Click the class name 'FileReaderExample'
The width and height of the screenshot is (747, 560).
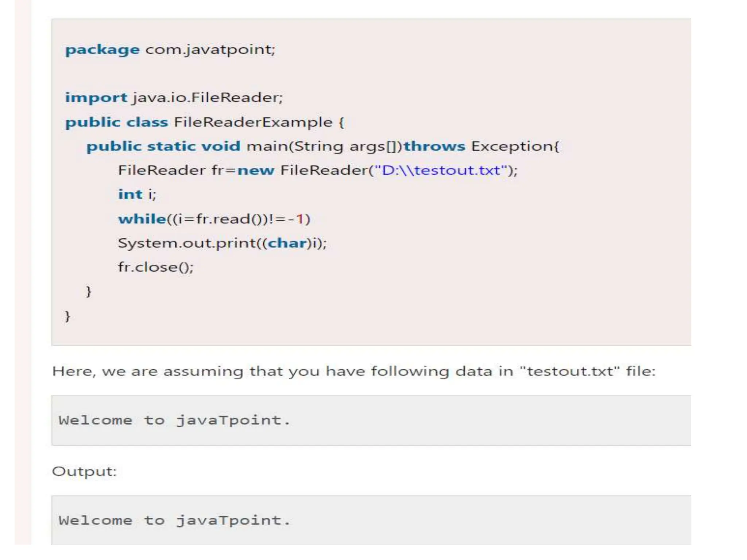tap(253, 122)
